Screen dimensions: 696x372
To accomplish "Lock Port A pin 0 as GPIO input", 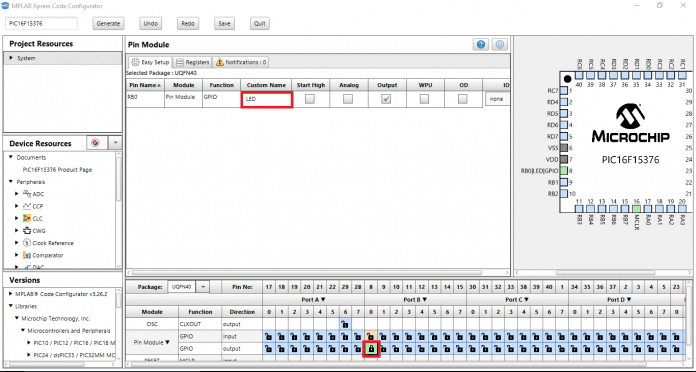I will tap(269, 336).
